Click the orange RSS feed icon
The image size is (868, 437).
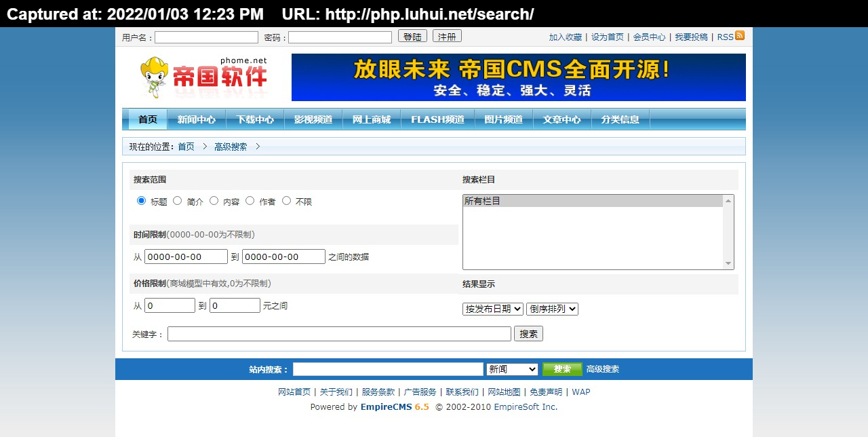740,36
